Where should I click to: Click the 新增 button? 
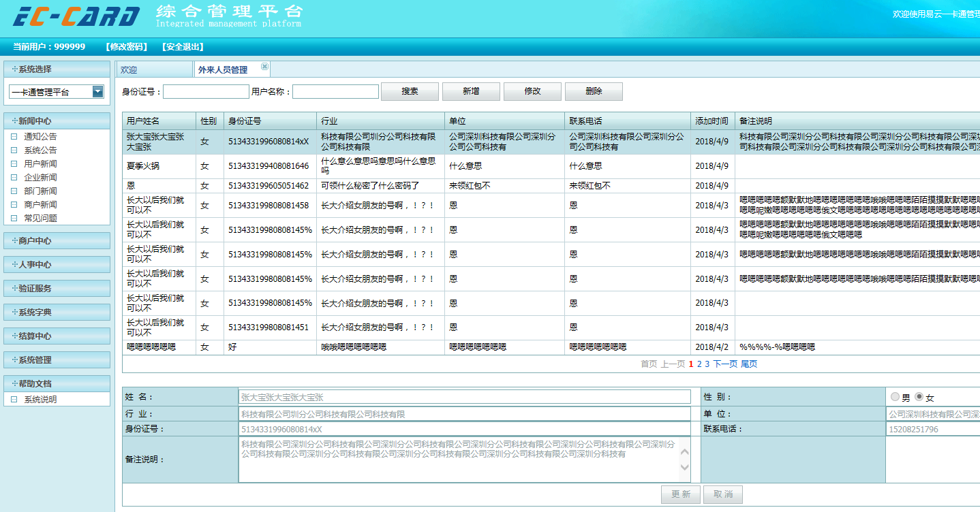click(x=471, y=91)
